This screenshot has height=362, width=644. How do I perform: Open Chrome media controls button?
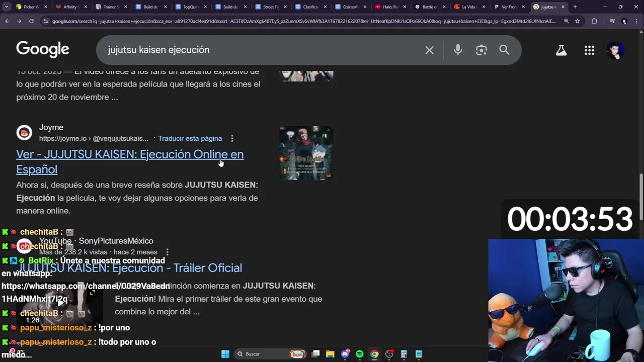coord(612,21)
